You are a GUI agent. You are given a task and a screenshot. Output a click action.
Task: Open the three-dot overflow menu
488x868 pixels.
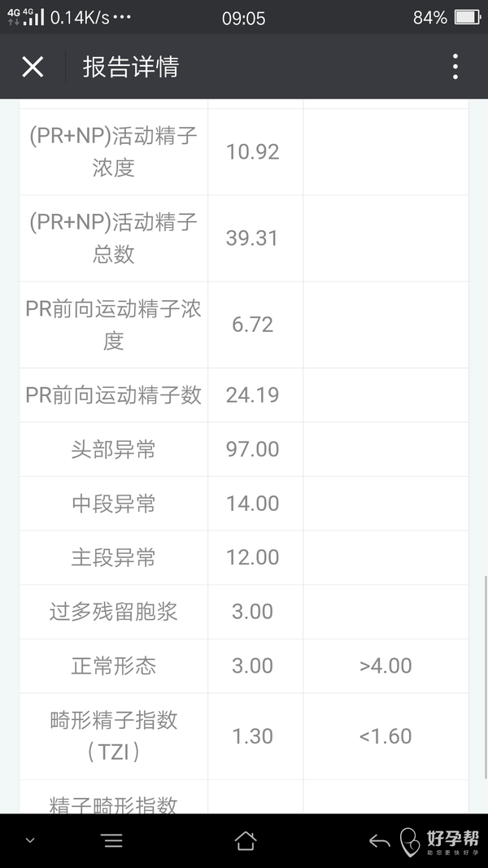[x=455, y=67]
